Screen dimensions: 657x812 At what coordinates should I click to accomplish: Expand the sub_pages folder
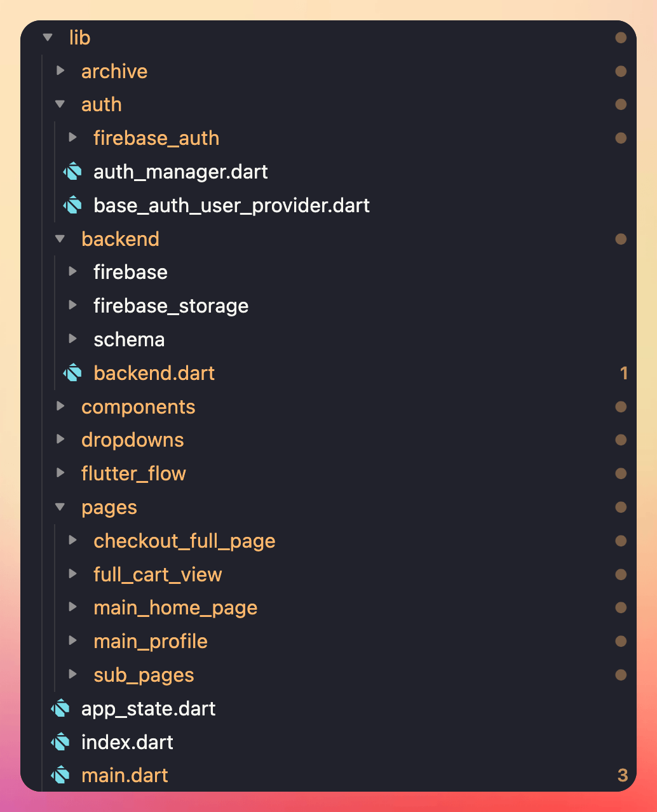coord(72,674)
